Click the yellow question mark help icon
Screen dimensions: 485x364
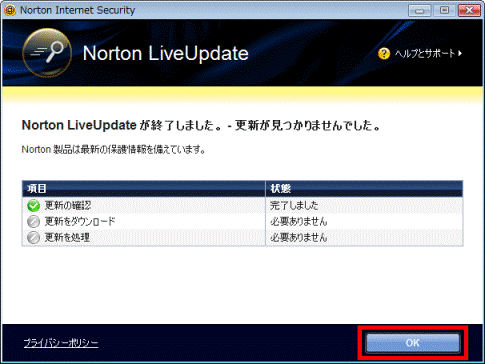[x=384, y=53]
